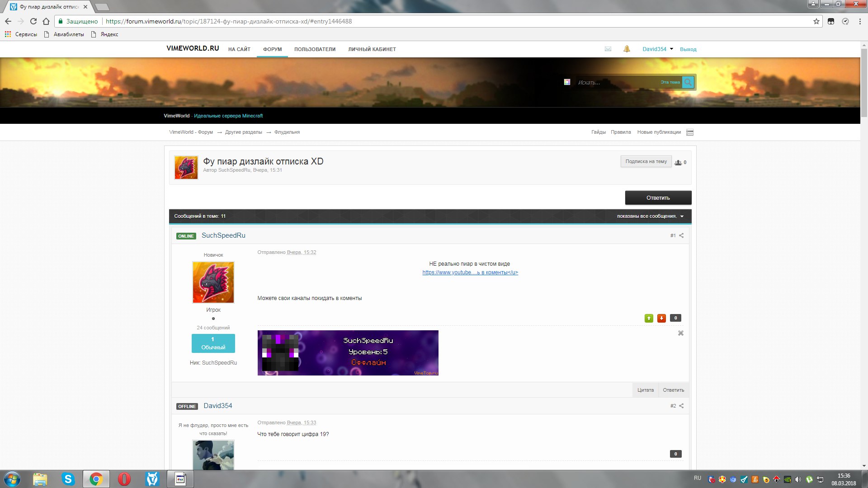Open the Сервисы apps shortcut

[x=21, y=34]
